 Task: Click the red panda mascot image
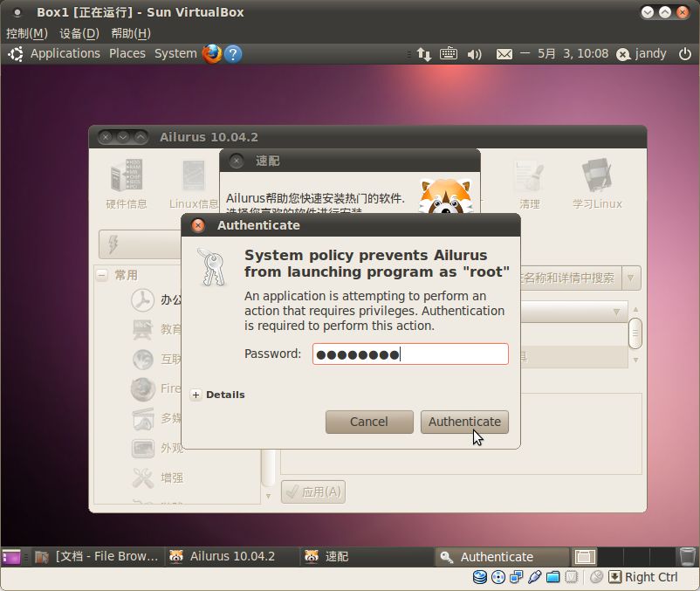446,195
